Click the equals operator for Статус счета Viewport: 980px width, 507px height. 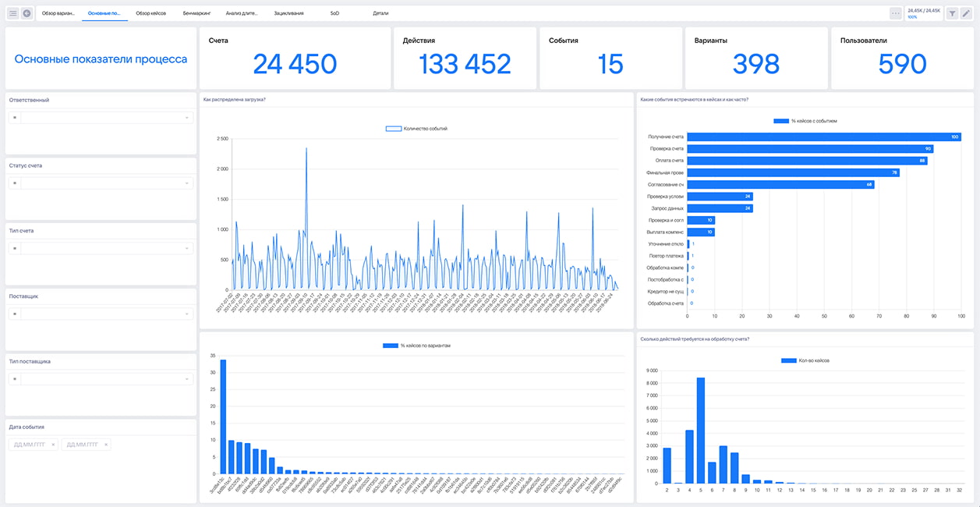[15, 183]
